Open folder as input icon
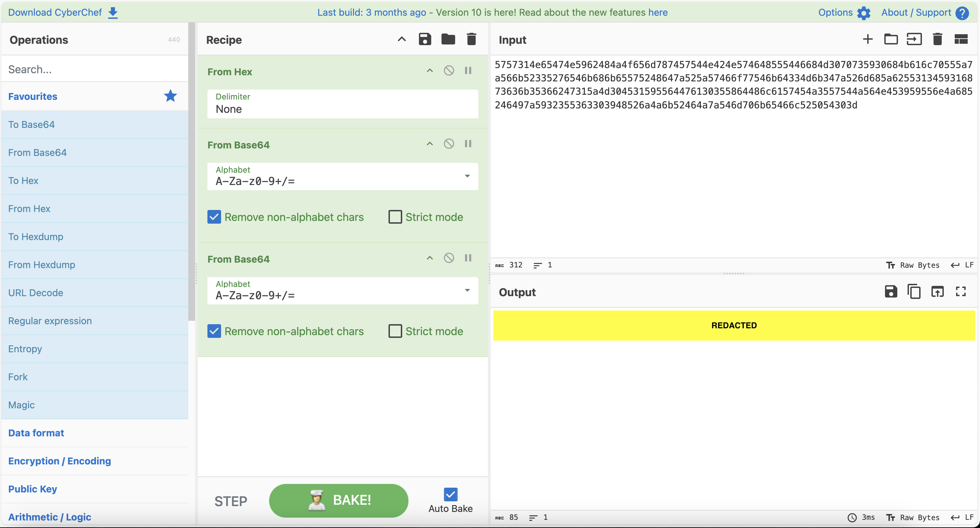The width and height of the screenshot is (980, 528). click(x=890, y=39)
